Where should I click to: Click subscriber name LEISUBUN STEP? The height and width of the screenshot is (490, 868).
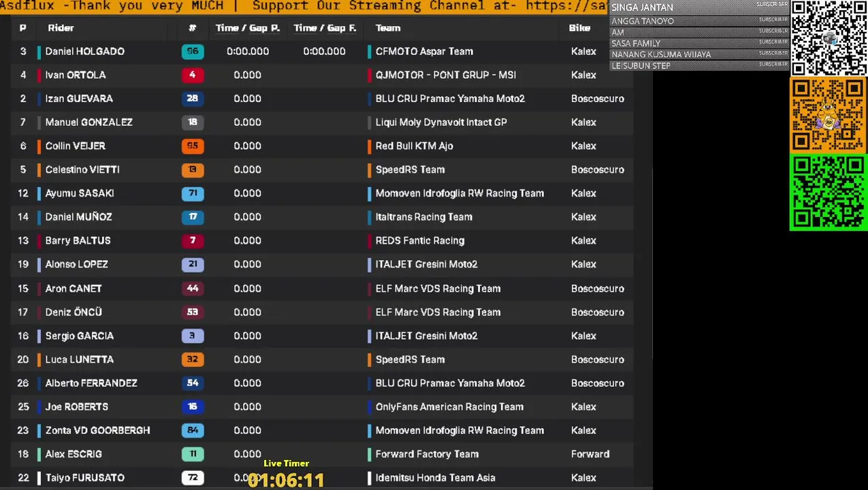click(641, 66)
